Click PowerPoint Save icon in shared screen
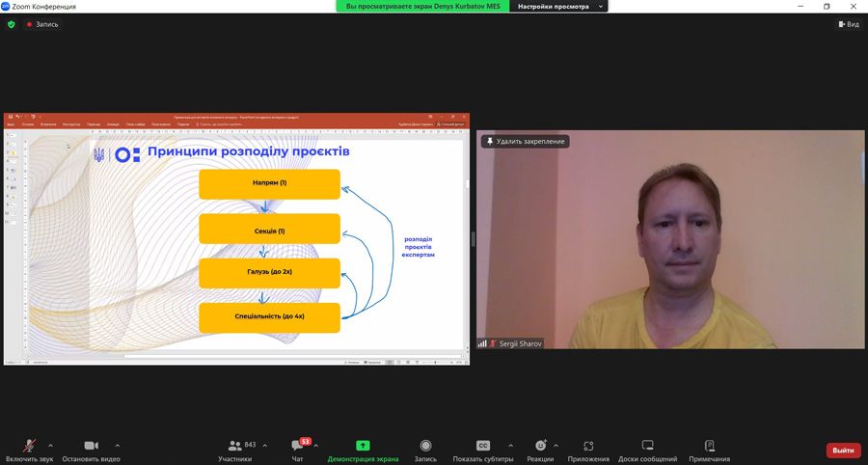Viewport: 868px width, 465px height. click(x=11, y=117)
